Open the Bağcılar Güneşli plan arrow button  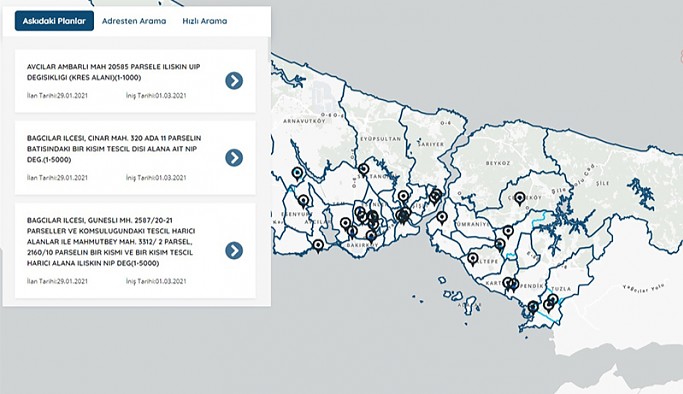(x=234, y=250)
